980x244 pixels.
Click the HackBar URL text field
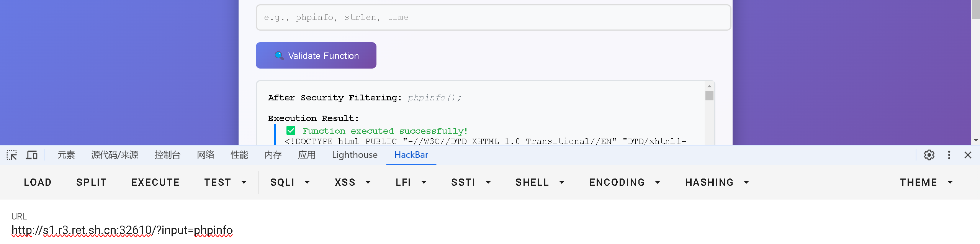coord(490,230)
